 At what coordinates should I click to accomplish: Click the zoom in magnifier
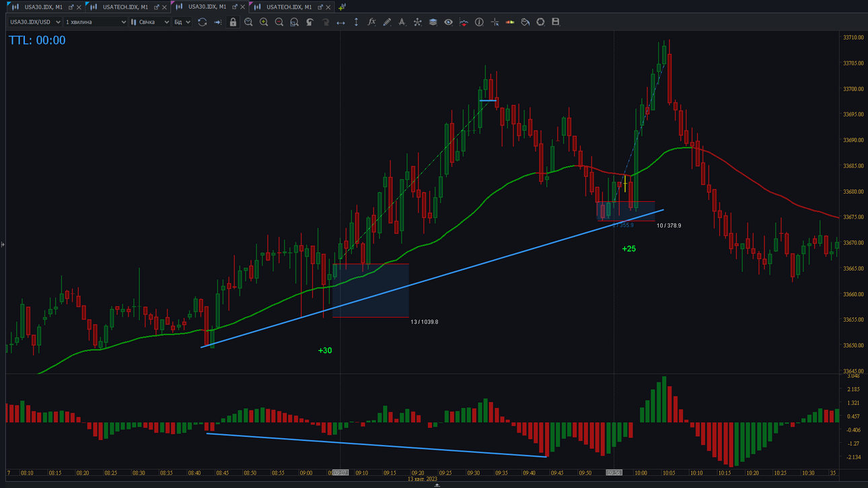(264, 22)
